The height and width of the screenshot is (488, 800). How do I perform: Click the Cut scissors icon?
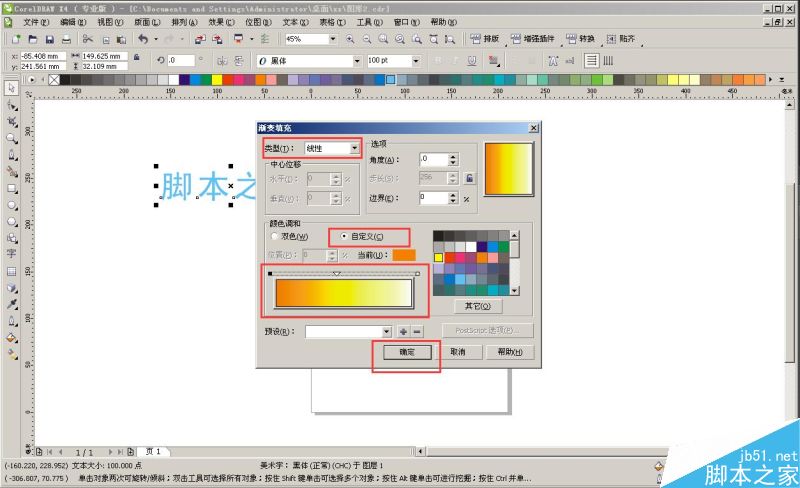[x=88, y=39]
